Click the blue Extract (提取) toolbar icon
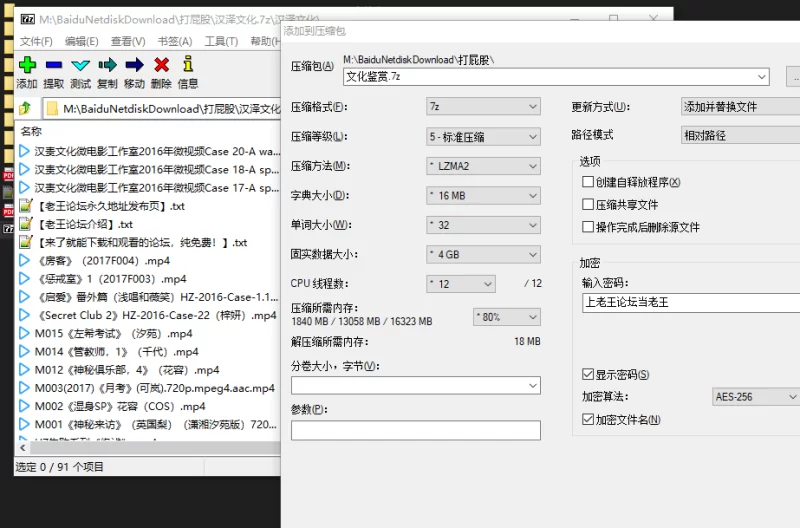Viewport: 800px width, 528px height. click(x=54, y=66)
